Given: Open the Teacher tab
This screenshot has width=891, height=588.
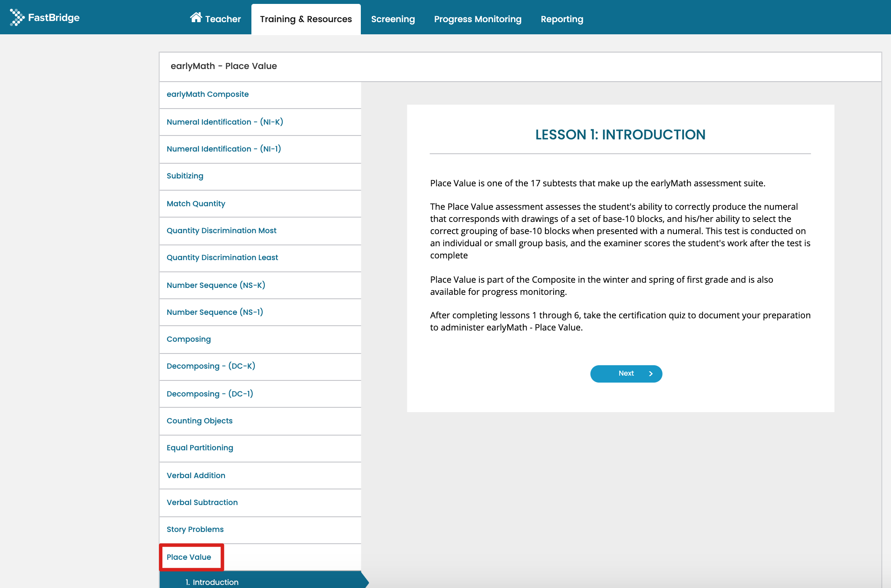Looking at the screenshot, I should coord(215,19).
